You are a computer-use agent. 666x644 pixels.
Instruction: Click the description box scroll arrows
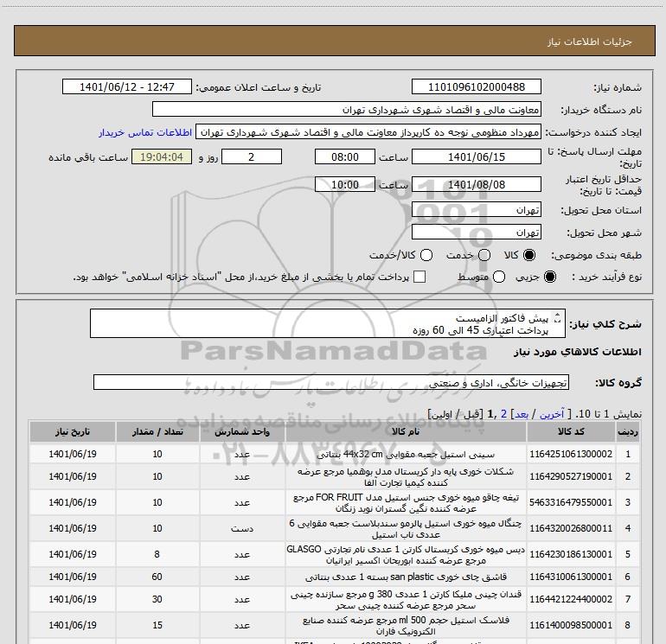[x=558, y=317]
